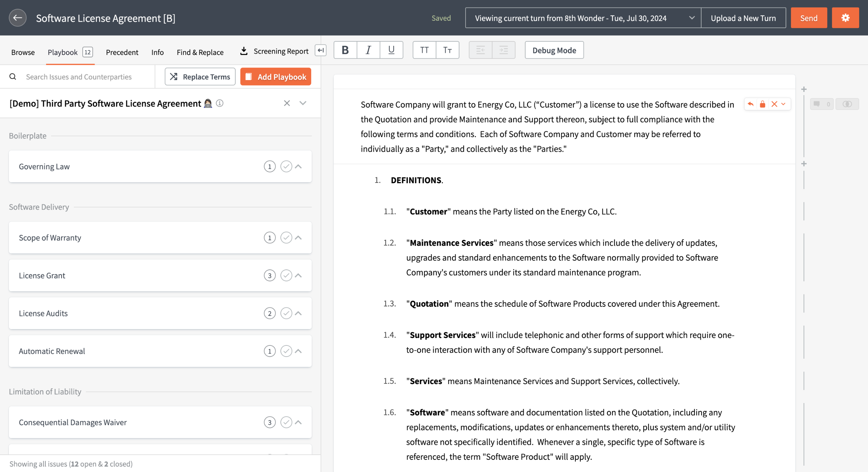The image size is (868, 472).
Task: Open the Find & Replace tab
Action: [x=200, y=52]
